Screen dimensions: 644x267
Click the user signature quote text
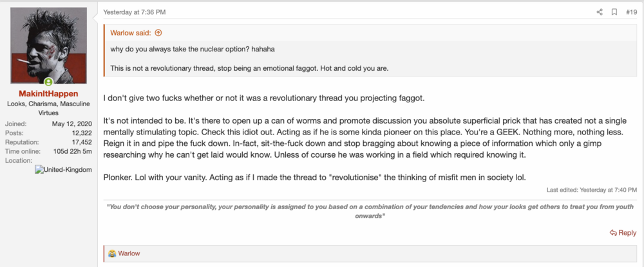370,211
